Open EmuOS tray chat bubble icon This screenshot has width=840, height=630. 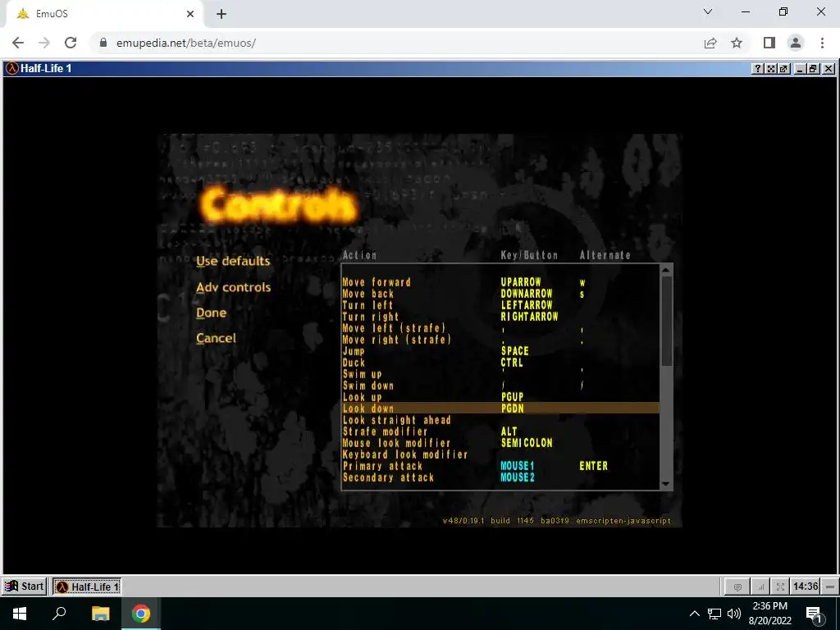tap(737, 587)
